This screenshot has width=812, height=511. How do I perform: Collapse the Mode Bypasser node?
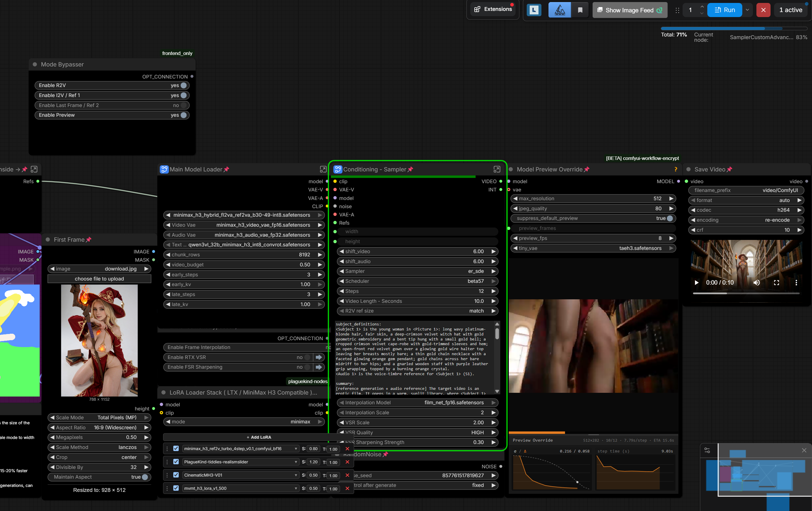[x=35, y=64]
